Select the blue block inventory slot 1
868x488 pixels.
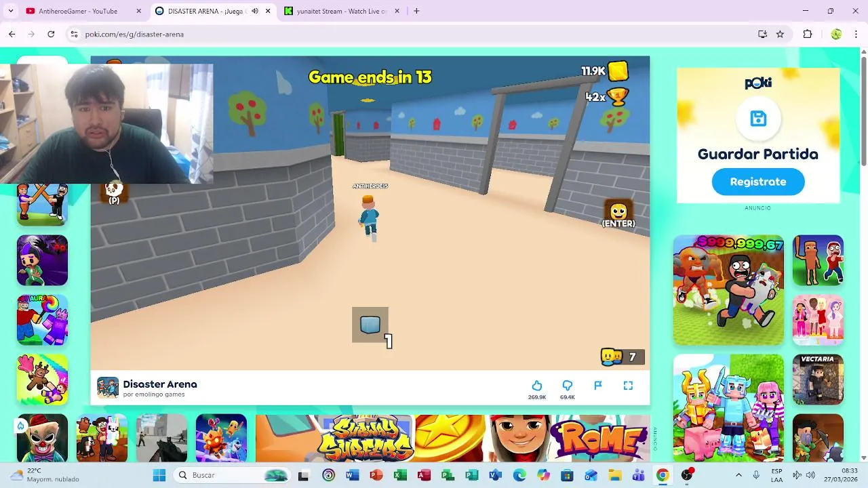coord(370,325)
